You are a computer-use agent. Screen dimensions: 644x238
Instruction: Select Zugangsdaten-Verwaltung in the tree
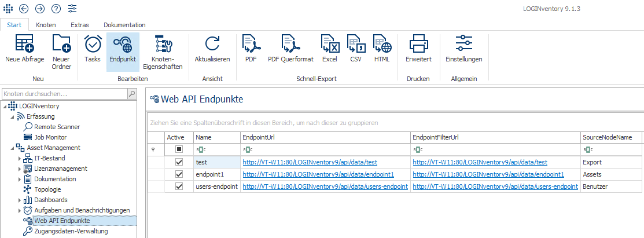pyautogui.click(x=71, y=231)
